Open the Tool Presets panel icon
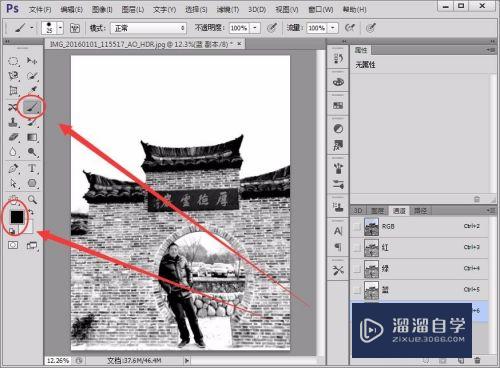The height and width of the screenshot is (368, 500). coord(338,270)
